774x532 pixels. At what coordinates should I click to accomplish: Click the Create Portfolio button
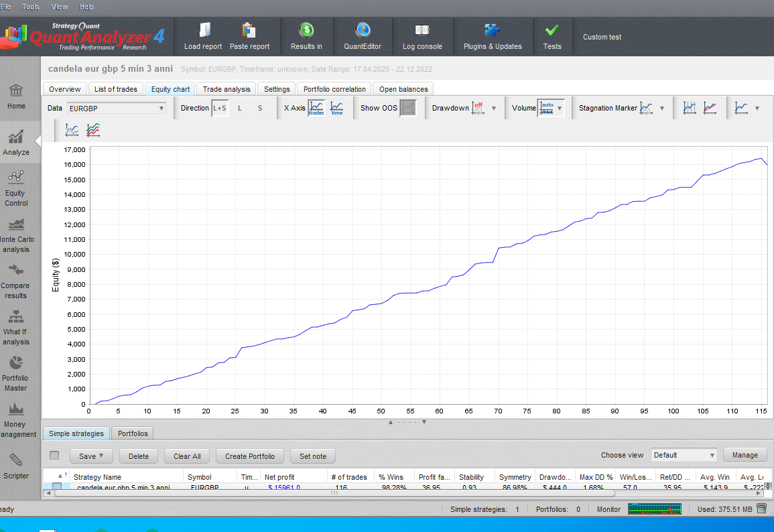tap(250, 456)
